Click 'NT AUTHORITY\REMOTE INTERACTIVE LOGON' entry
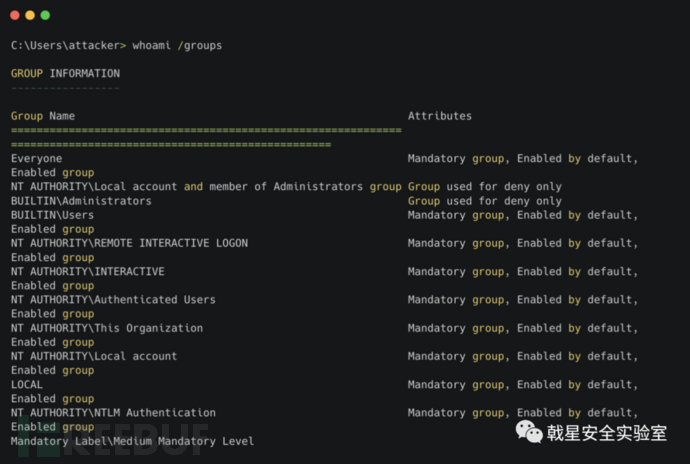690x464 pixels. [129, 243]
